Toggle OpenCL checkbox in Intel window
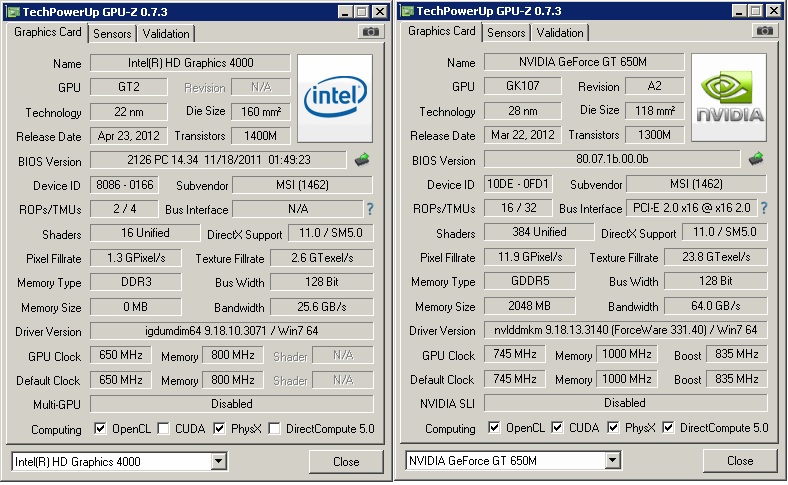 [x=101, y=429]
